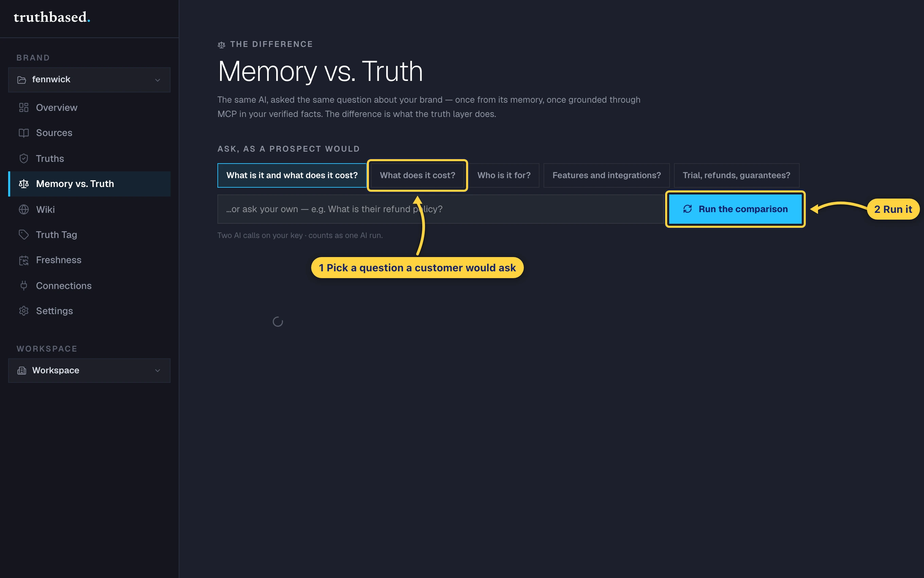Image resolution: width=924 pixels, height=578 pixels.
Task: Click the Truth Tag tag icon
Action: pyautogui.click(x=24, y=235)
